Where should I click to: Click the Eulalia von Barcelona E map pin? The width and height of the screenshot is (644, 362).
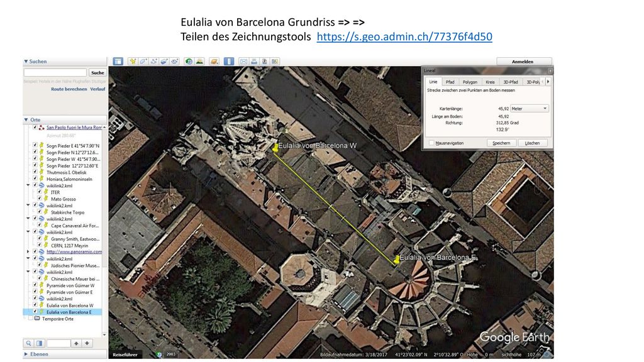pos(397,260)
